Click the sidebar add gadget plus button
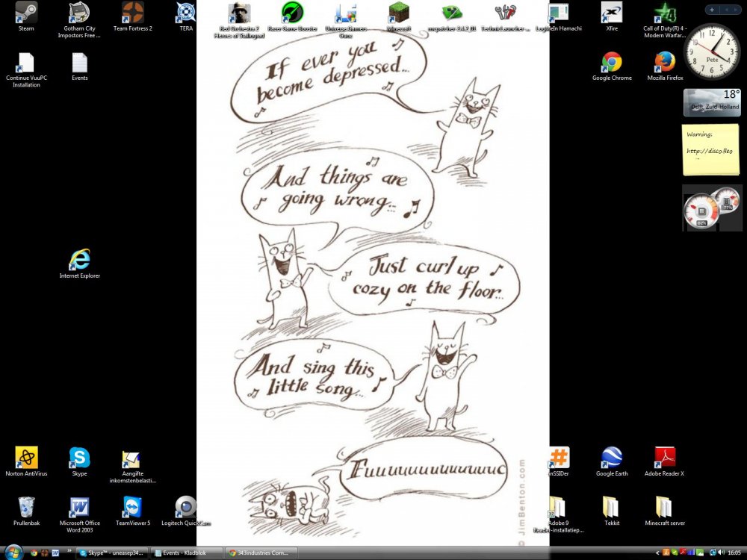The height and width of the screenshot is (560, 747). click(712, 10)
